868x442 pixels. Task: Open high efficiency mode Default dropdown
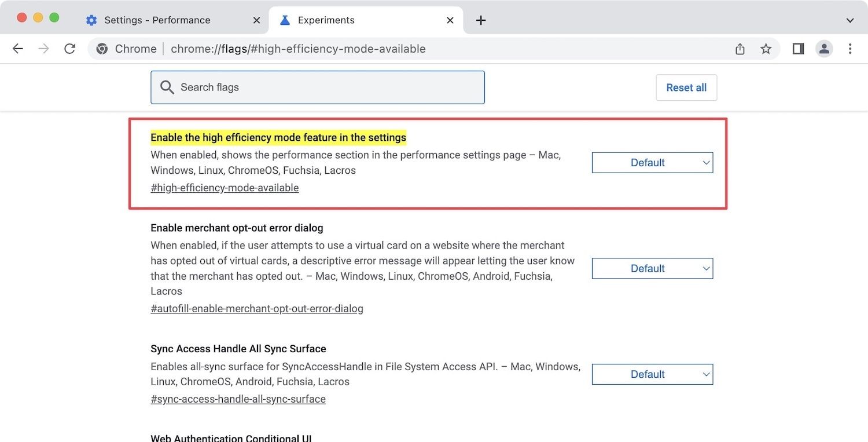pos(652,163)
